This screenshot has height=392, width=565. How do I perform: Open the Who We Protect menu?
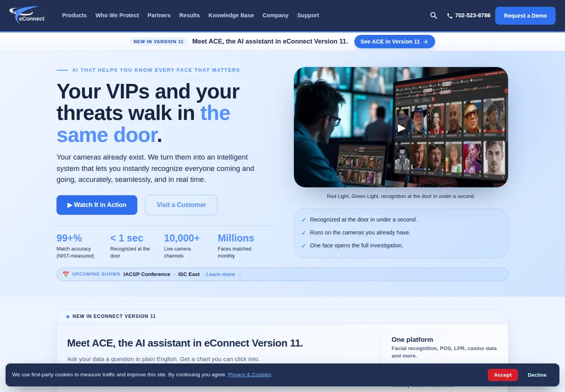(x=117, y=15)
